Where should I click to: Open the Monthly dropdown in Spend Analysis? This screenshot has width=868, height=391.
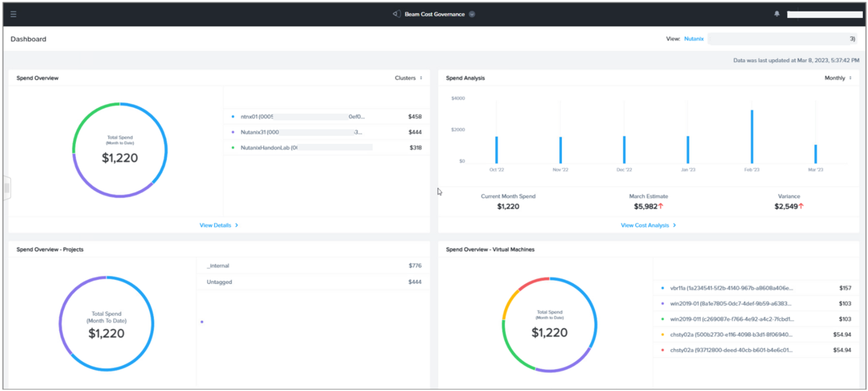pyautogui.click(x=838, y=78)
